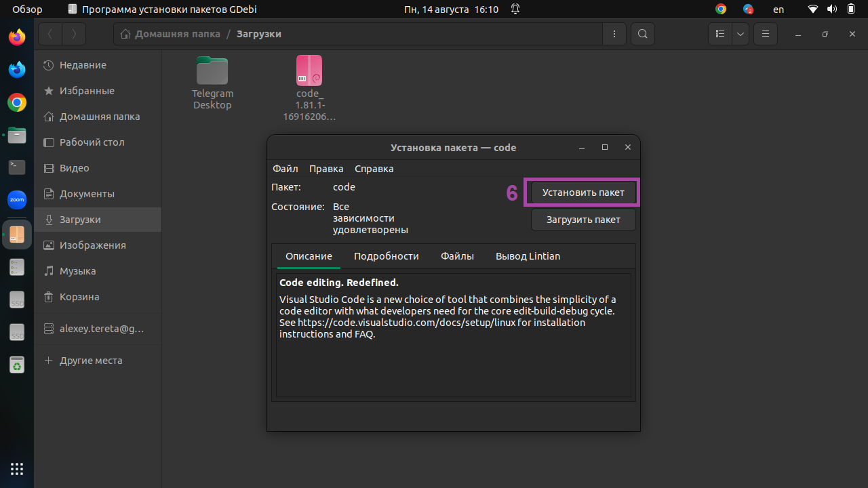The width and height of the screenshot is (868, 488).
Task: Open Документы in the sidebar
Action: pyautogui.click(x=98, y=194)
